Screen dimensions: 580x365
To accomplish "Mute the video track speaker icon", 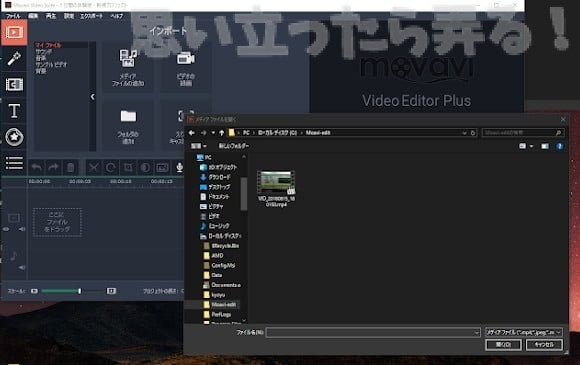I will tap(22, 229).
